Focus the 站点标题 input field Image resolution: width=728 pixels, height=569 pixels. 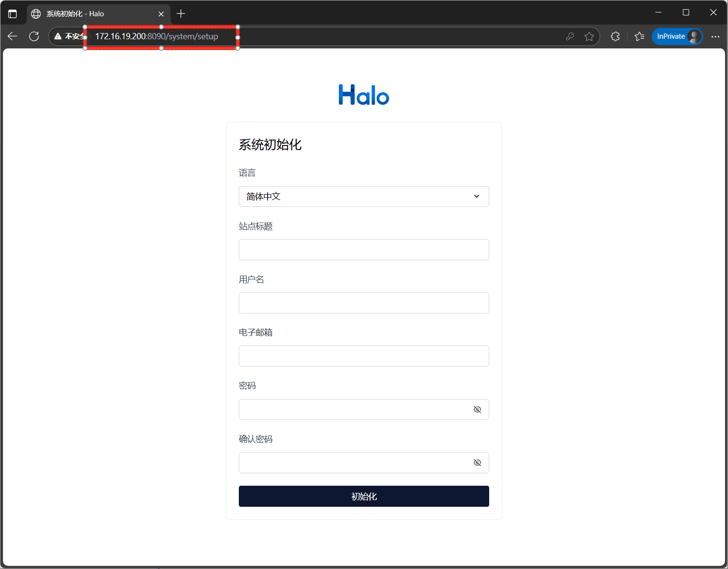pyautogui.click(x=364, y=250)
